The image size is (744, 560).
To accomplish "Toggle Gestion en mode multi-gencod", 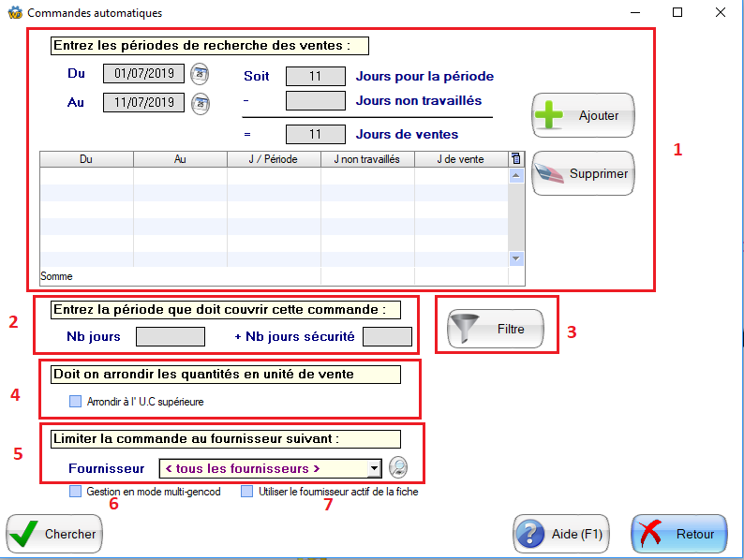I will [x=75, y=491].
